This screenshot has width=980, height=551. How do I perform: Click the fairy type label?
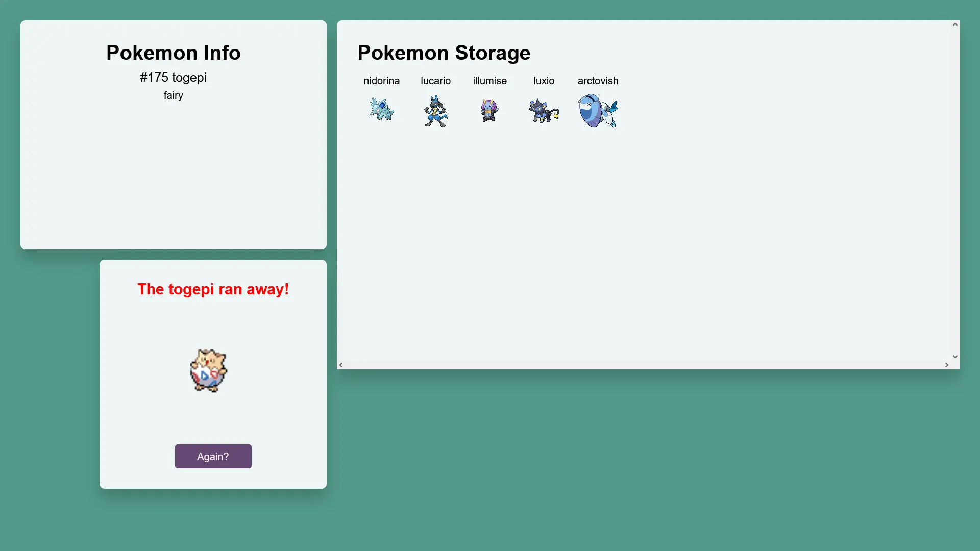coord(174,95)
